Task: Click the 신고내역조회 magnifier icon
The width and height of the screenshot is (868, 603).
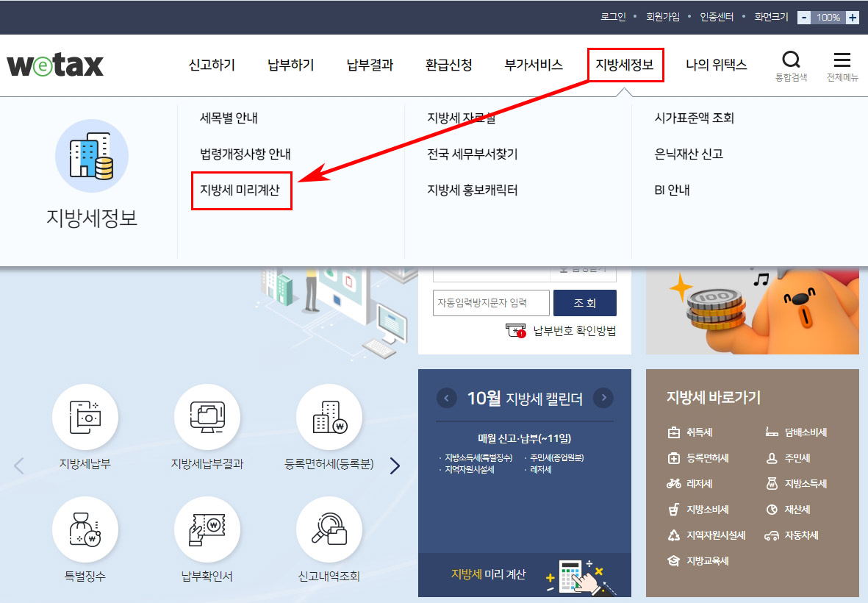Action: point(329,529)
